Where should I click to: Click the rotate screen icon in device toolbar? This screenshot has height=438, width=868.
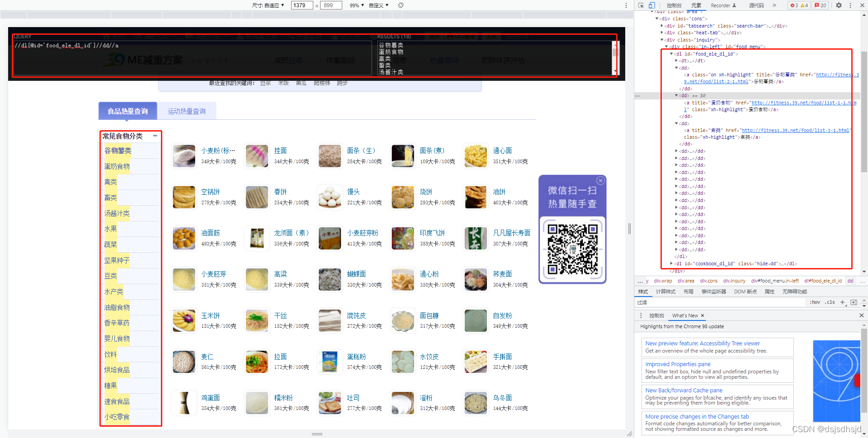tap(401, 5)
